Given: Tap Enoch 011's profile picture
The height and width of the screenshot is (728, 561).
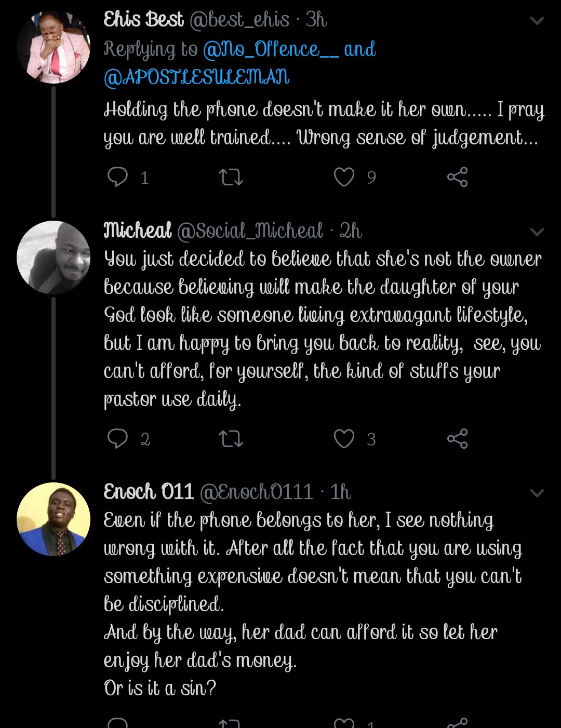Looking at the screenshot, I should tap(54, 519).
